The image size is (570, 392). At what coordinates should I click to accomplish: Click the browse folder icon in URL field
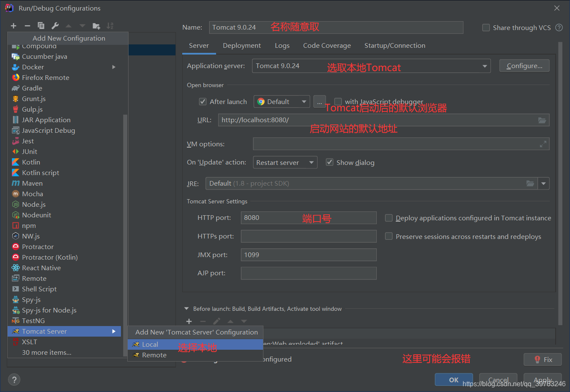tap(542, 120)
